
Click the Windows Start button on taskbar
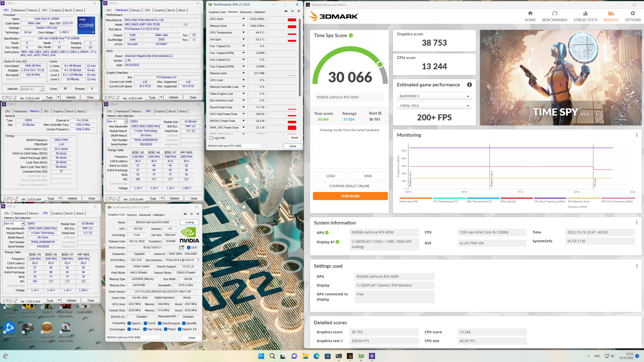tap(261, 356)
